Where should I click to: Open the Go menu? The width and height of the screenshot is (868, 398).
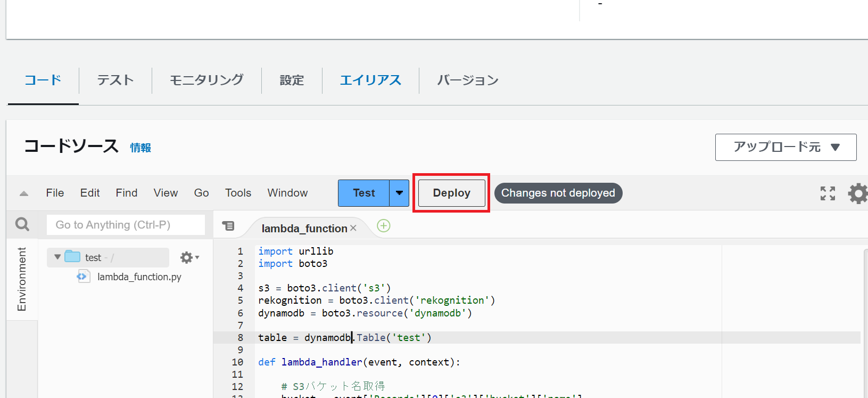click(x=201, y=193)
